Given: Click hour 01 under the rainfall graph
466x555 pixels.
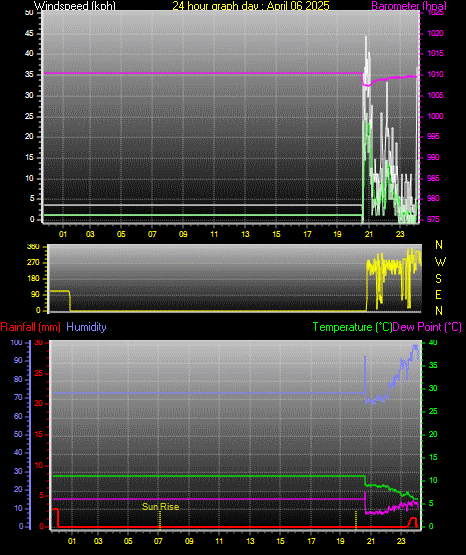Looking at the screenshot, I should (72, 541).
